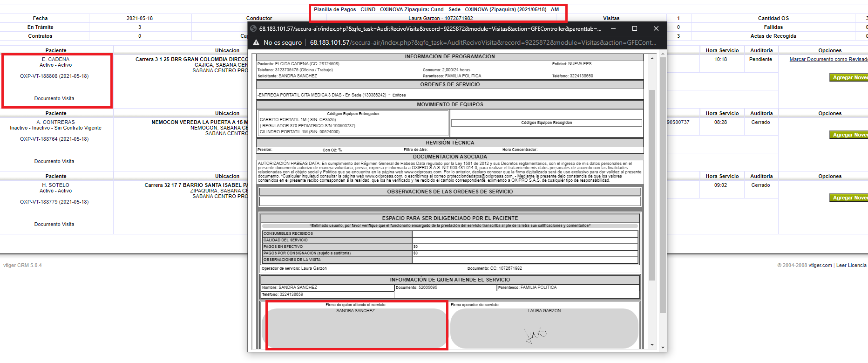Click 'CALIDAD DEL SERVICIO' row label
868x363 pixels.
tap(337, 240)
